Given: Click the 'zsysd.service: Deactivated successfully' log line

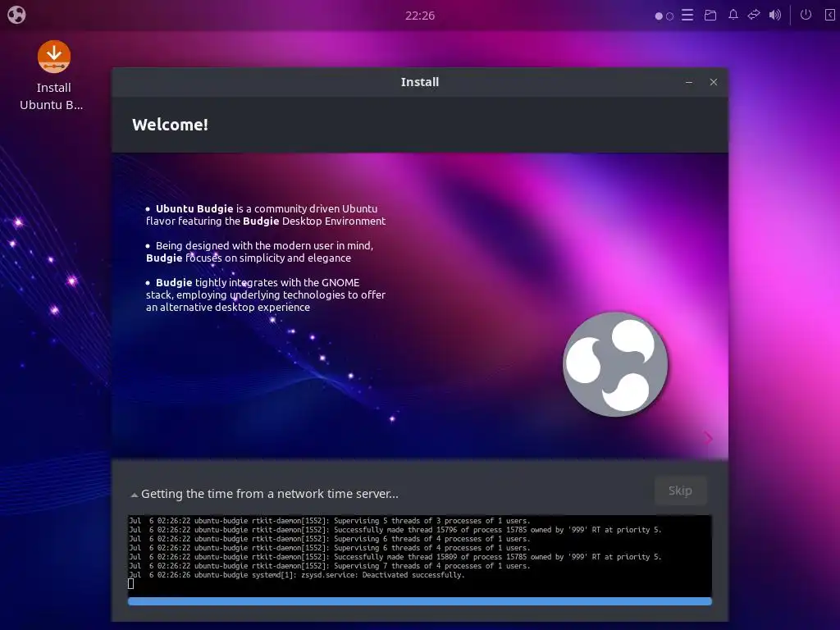Looking at the screenshot, I should tap(297, 575).
